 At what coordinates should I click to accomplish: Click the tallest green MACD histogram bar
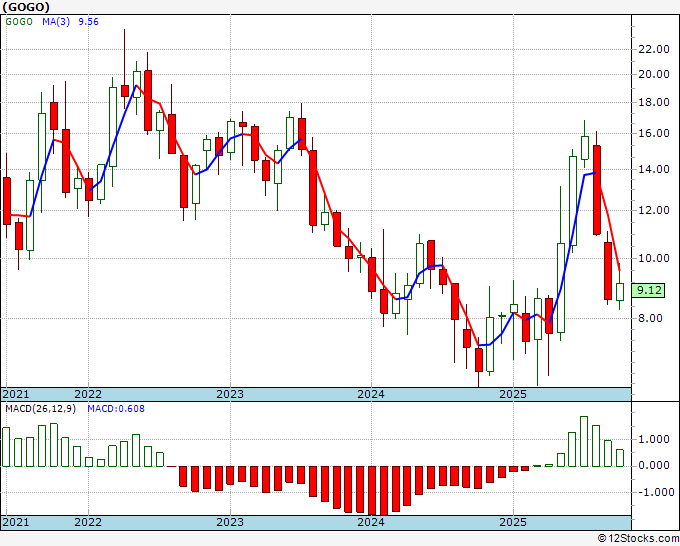[x=584, y=441]
